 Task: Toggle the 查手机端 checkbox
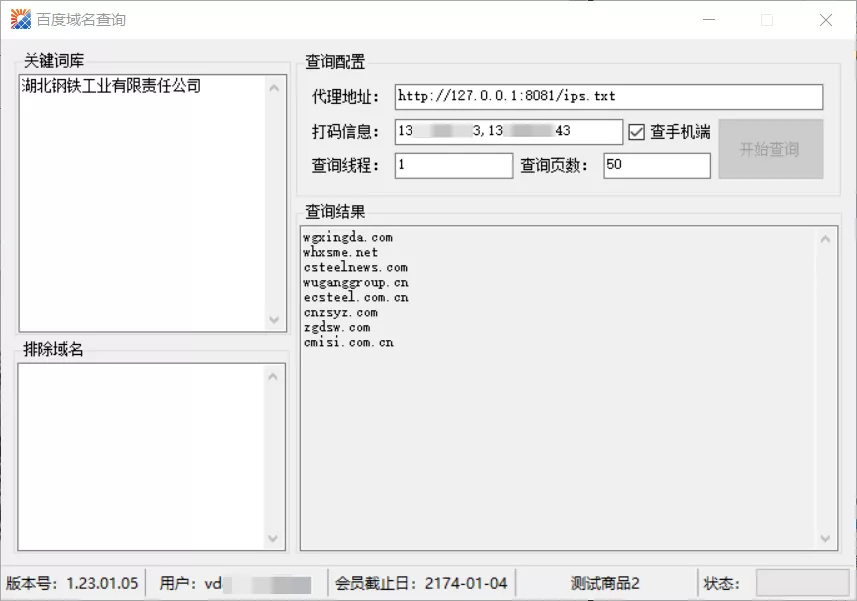tap(636, 132)
